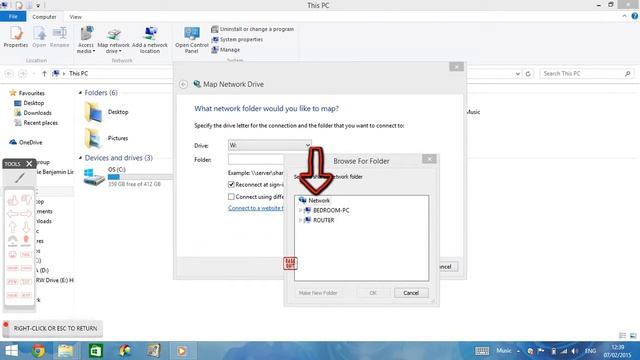Click the Help question mark icon
The image size is (640, 360).
(635, 16)
